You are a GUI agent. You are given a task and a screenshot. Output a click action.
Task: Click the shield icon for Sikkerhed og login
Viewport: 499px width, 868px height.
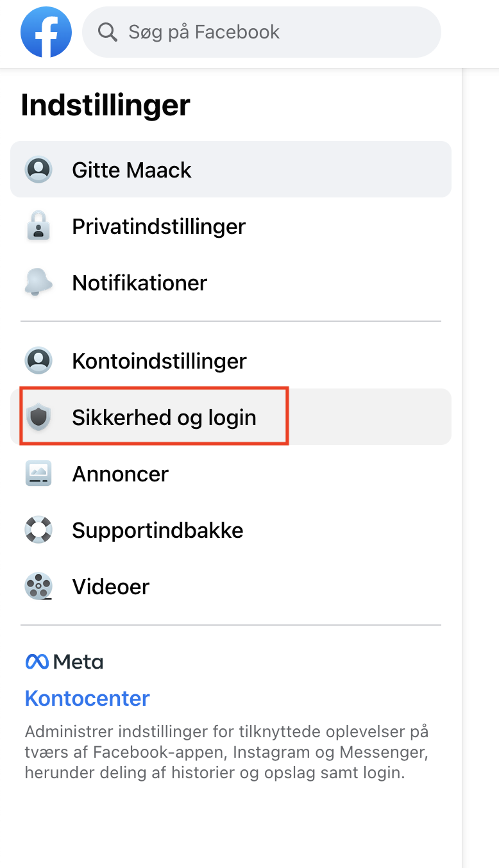click(x=38, y=417)
